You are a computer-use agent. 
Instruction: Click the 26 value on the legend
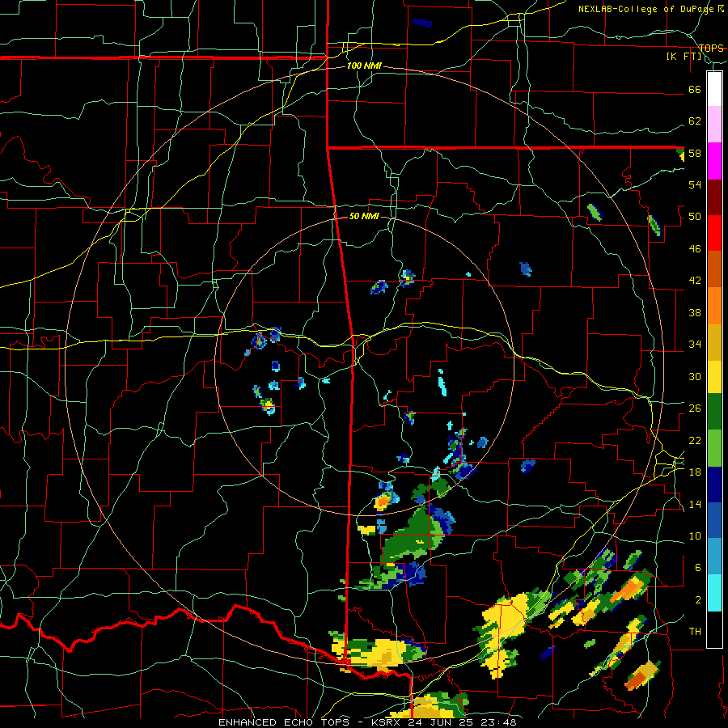(x=695, y=408)
